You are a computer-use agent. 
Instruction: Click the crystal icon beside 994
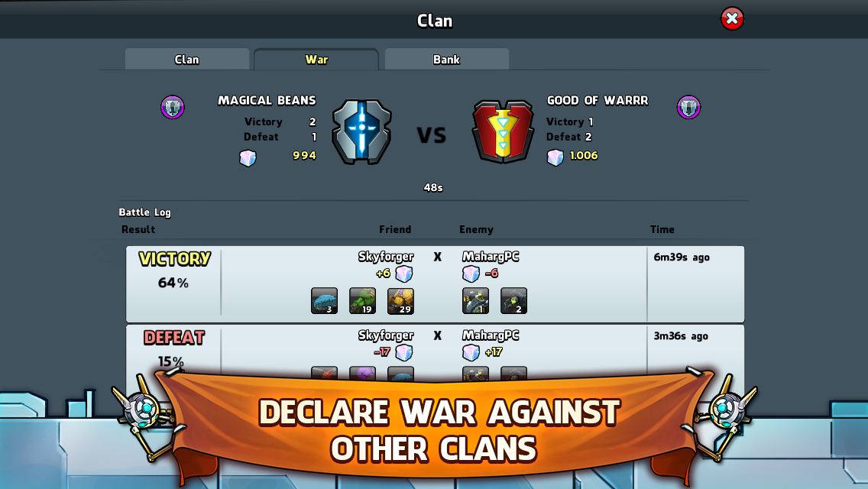coord(248,158)
